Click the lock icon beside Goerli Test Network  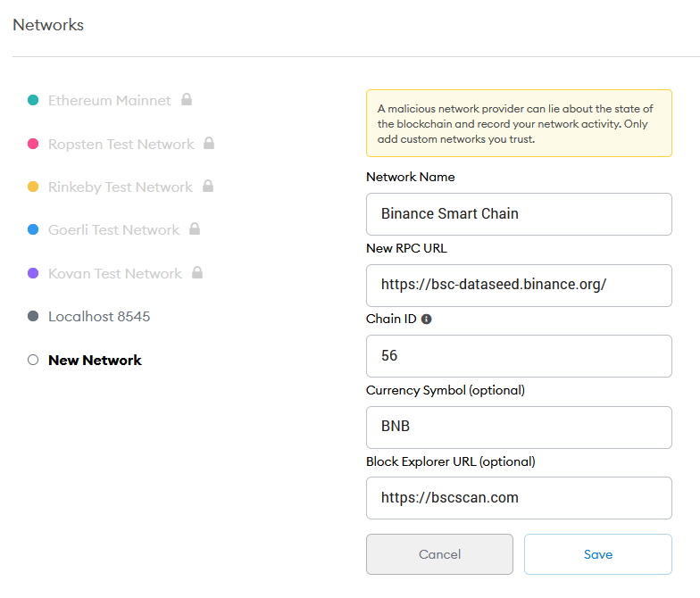[195, 228]
